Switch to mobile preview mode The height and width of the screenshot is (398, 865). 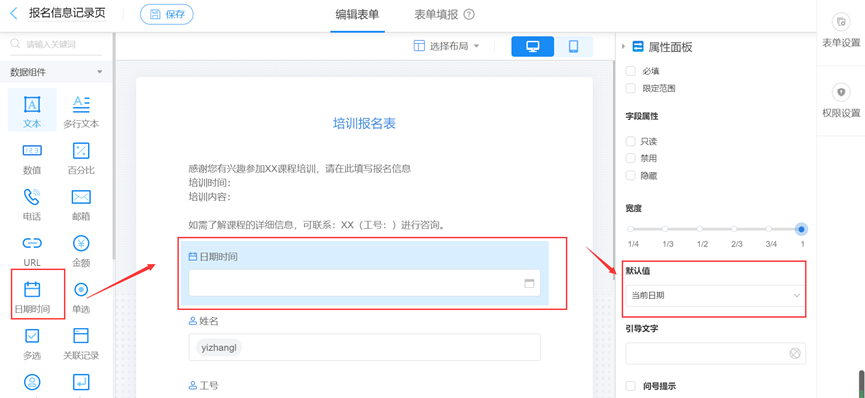(x=573, y=46)
